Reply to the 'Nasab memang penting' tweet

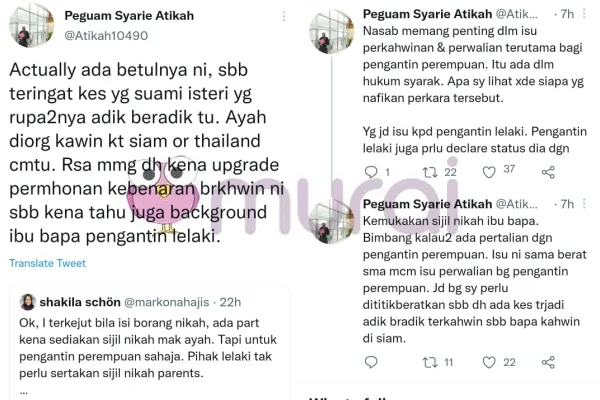pos(371,172)
